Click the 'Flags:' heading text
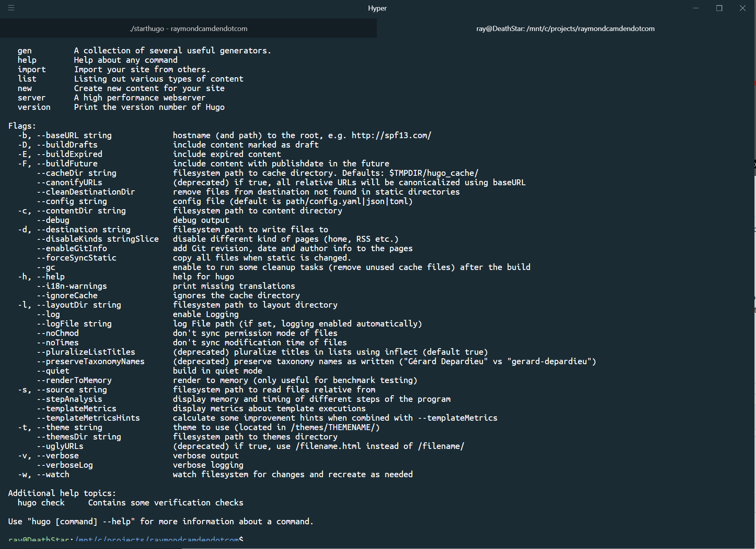The image size is (756, 549). coord(22,126)
